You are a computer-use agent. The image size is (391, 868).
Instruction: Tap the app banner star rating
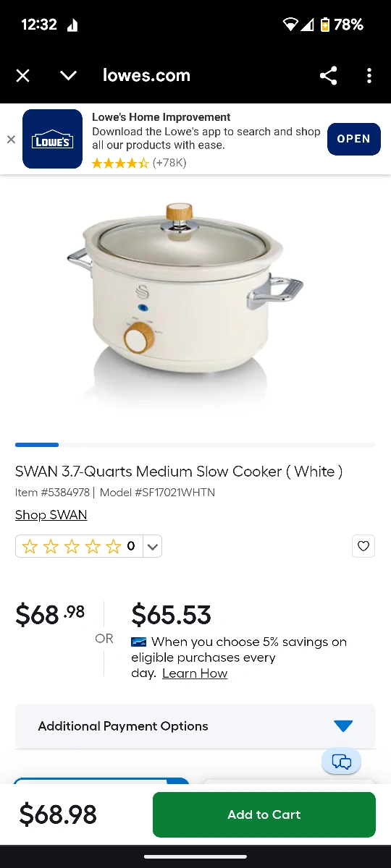(x=120, y=163)
